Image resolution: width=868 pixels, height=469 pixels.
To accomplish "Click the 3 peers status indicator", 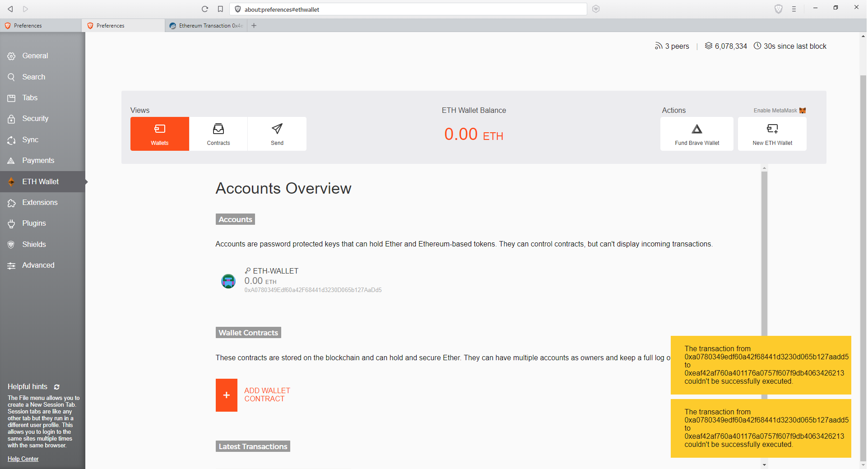I will click(672, 46).
